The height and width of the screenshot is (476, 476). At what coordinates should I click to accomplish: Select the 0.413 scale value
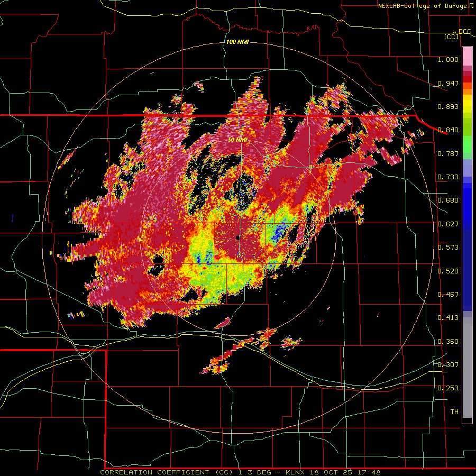click(448, 318)
